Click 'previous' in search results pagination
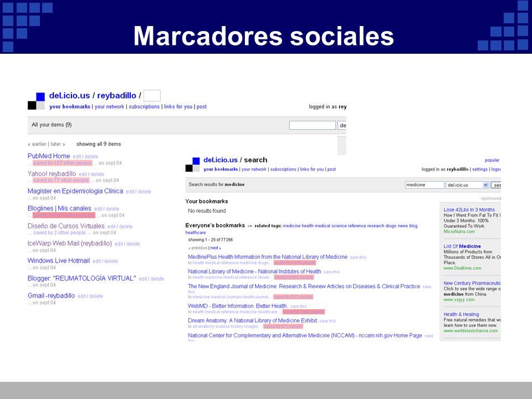This screenshot has height=399, width=532. tap(199, 248)
